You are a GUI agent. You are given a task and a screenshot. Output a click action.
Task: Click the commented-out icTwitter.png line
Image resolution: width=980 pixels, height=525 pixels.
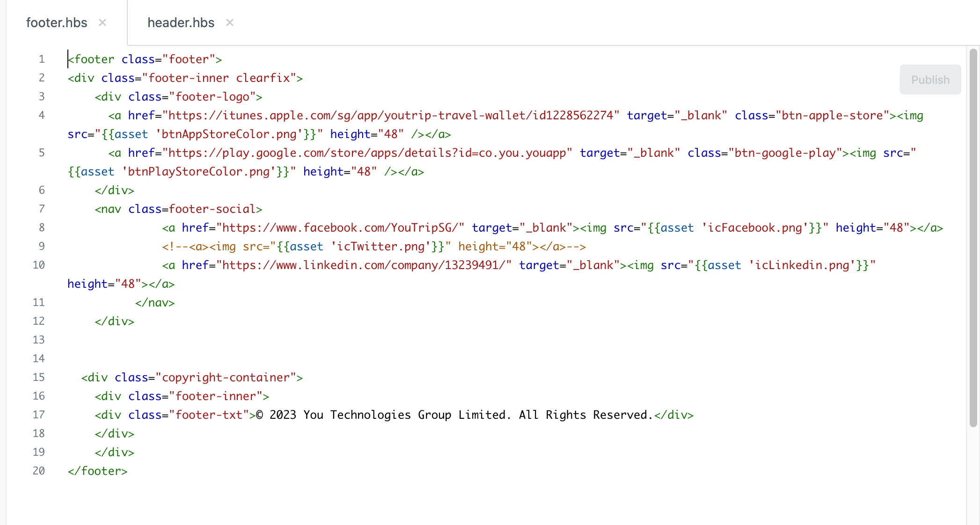pyautogui.click(x=373, y=247)
